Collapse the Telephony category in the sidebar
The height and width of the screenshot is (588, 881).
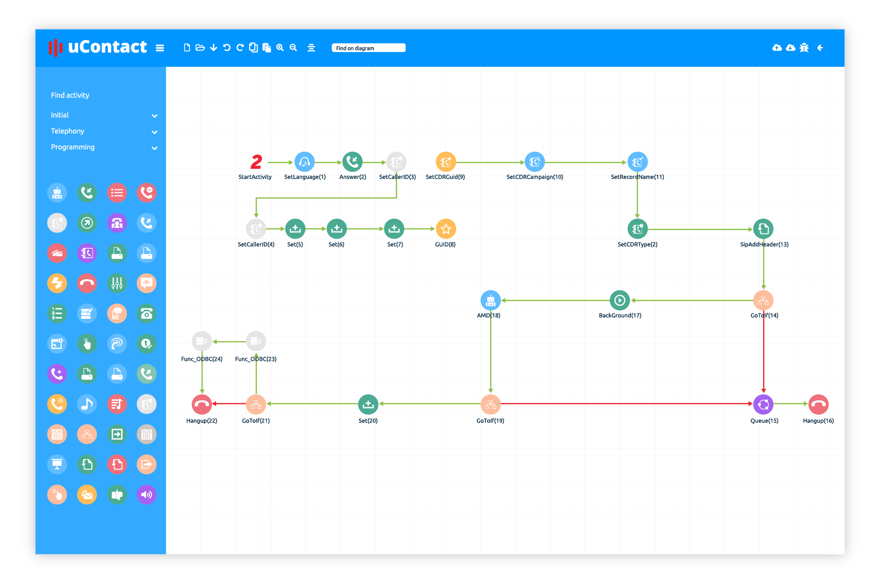click(x=154, y=132)
